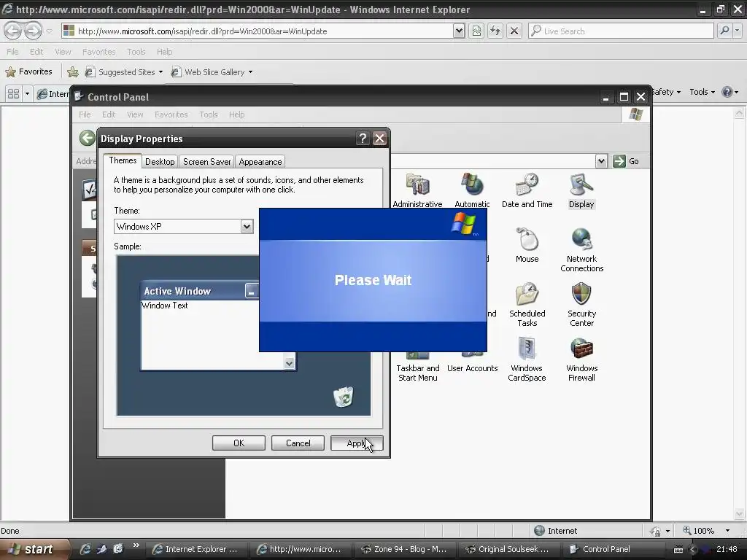This screenshot has width=747, height=560.
Task: Click Cancel in Display Properties
Action: click(x=298, y=443)
